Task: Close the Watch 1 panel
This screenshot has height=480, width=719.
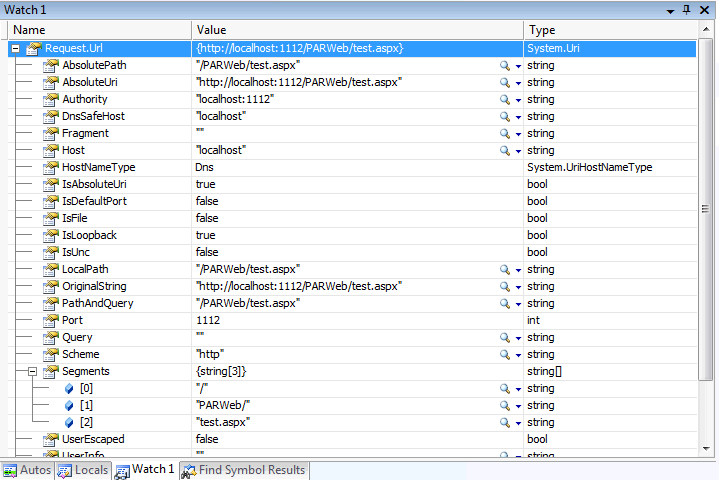Action: [704, 10]
